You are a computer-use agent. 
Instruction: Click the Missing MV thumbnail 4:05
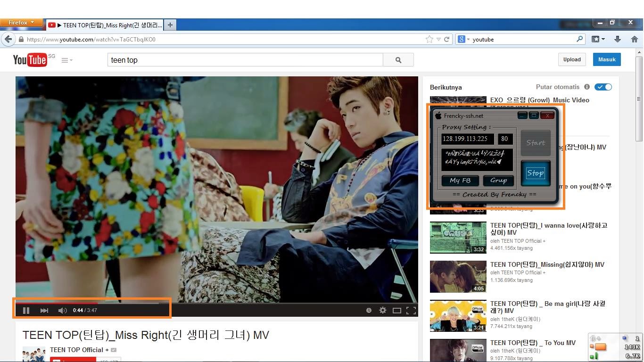(x=458, y=277)
